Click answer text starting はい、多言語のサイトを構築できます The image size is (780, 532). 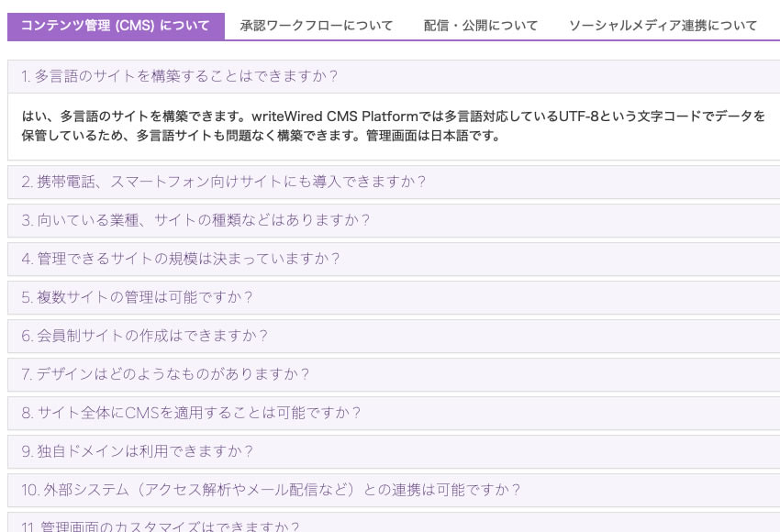pos(393,126)
